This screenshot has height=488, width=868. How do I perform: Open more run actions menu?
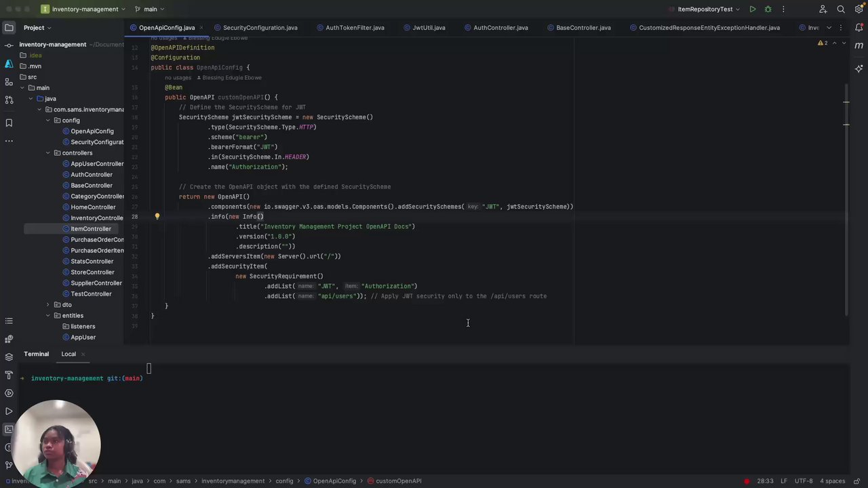[783, 9]
